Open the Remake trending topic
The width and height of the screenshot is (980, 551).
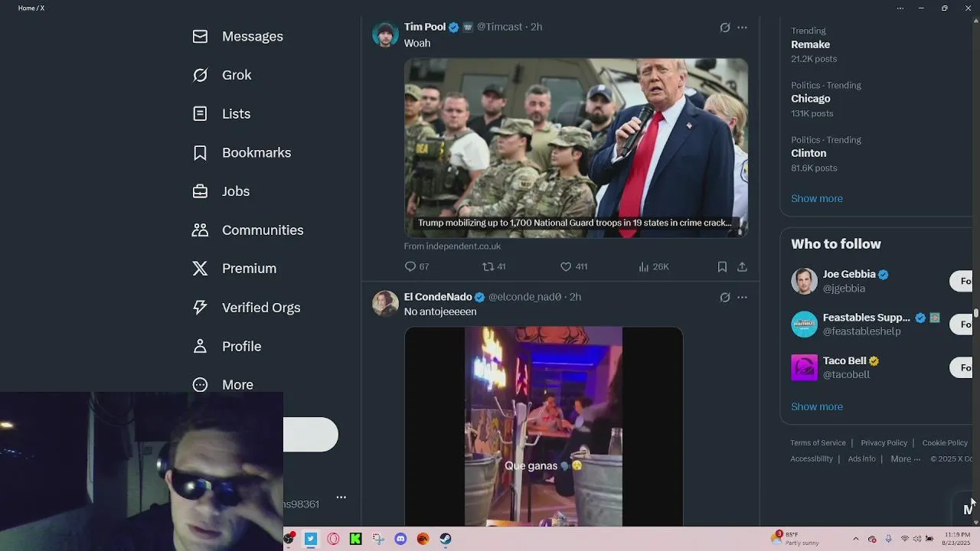pyautogui.click(x=810, y=44)
